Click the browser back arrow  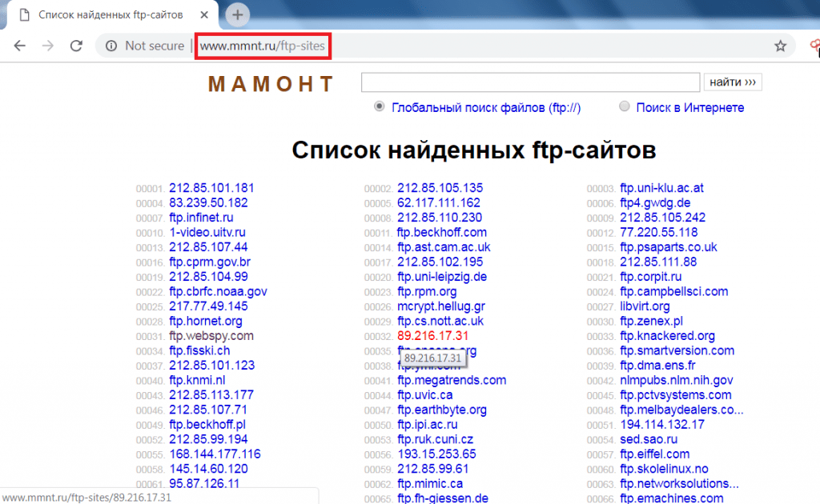[20, 46]
